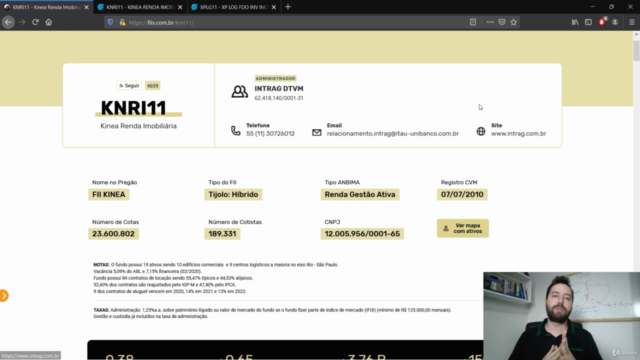Click the Seguir follow button
The height and width of the screenshot is (360, 640).
point(129,86)
